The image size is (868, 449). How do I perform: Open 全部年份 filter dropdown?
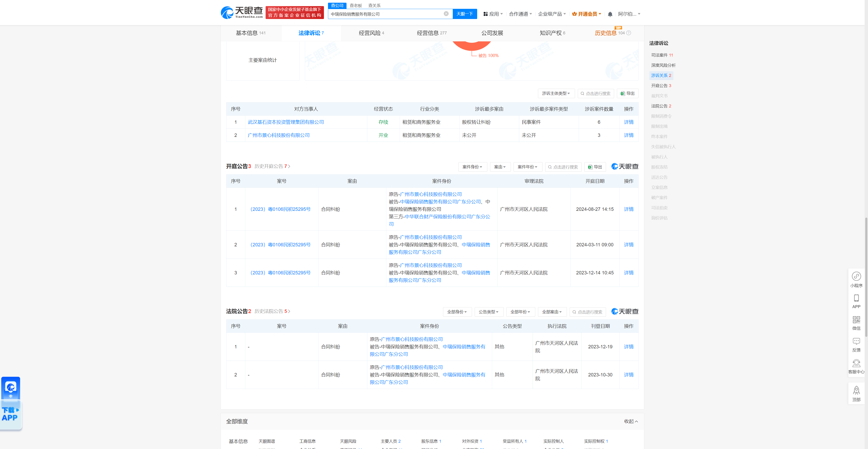521,312
